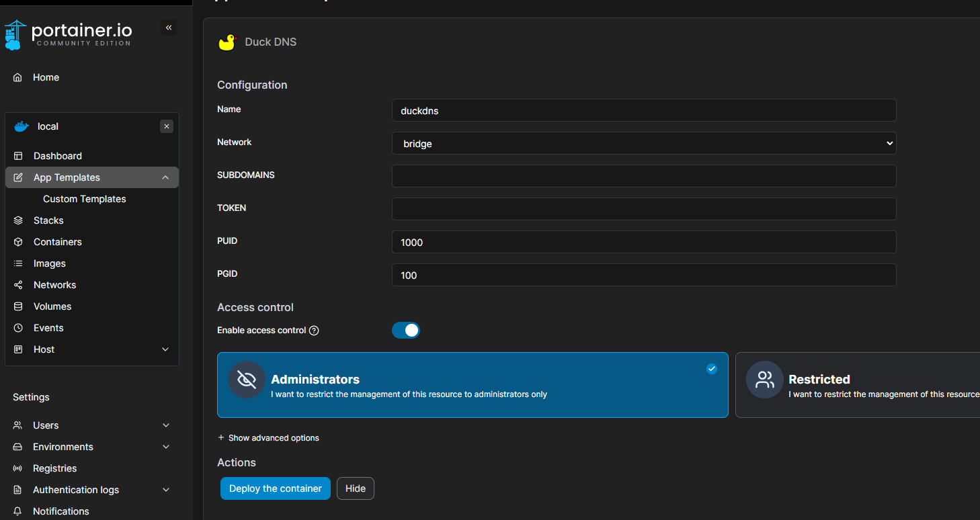Screen dimensions: 980x520
Task: Click the SUBDOMAINS input field
Action: (644, 176)
